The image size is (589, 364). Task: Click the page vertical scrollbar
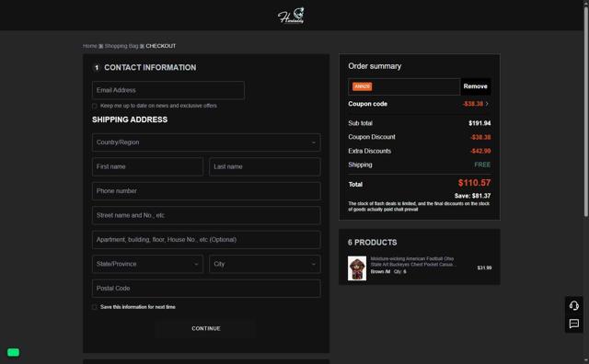pos(585,112)
